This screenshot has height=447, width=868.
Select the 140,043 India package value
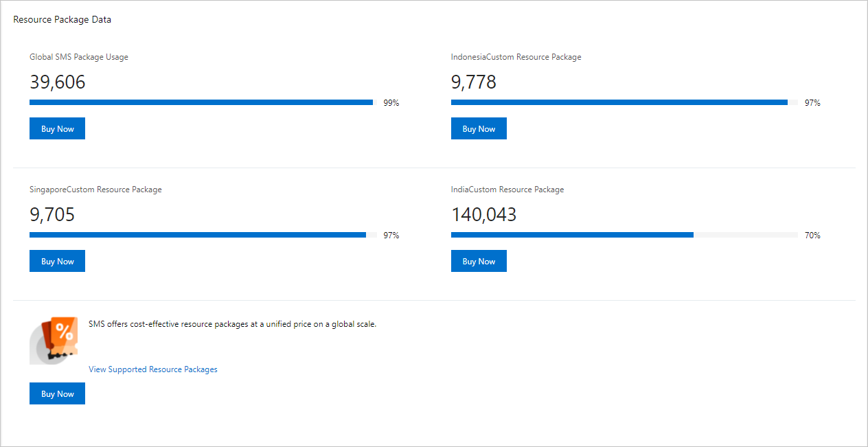click(483, 215)
